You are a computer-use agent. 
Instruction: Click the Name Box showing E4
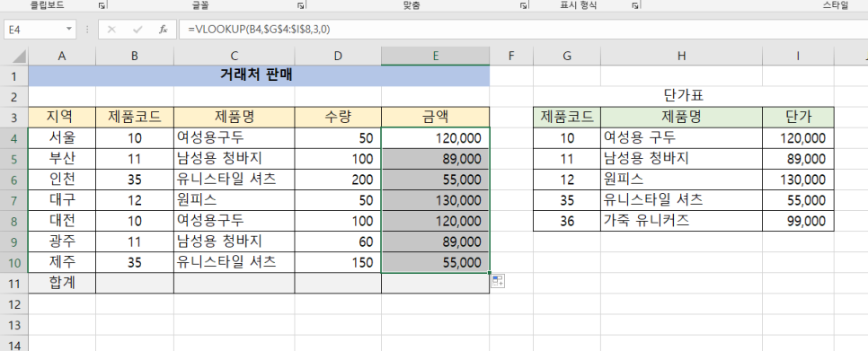point(34,29)
